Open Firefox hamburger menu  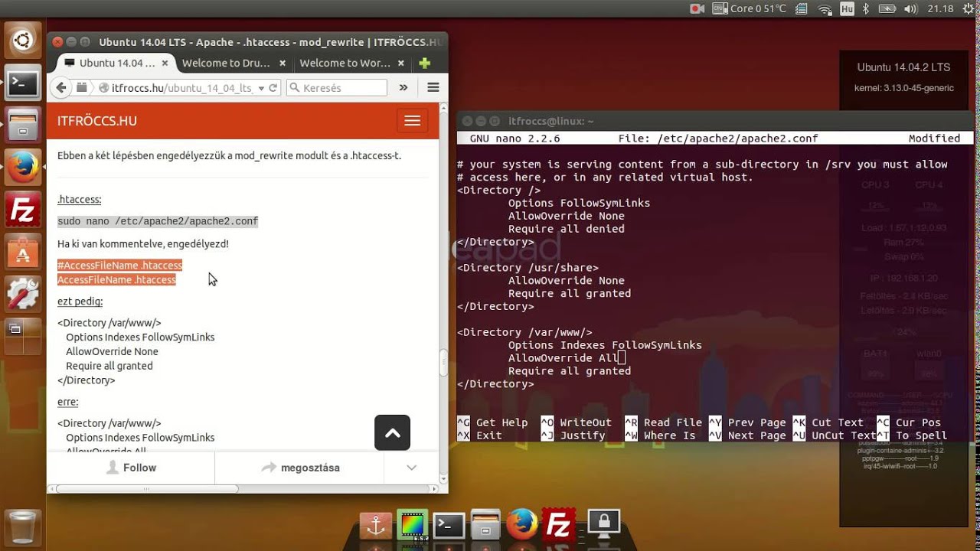click(433, 87)
